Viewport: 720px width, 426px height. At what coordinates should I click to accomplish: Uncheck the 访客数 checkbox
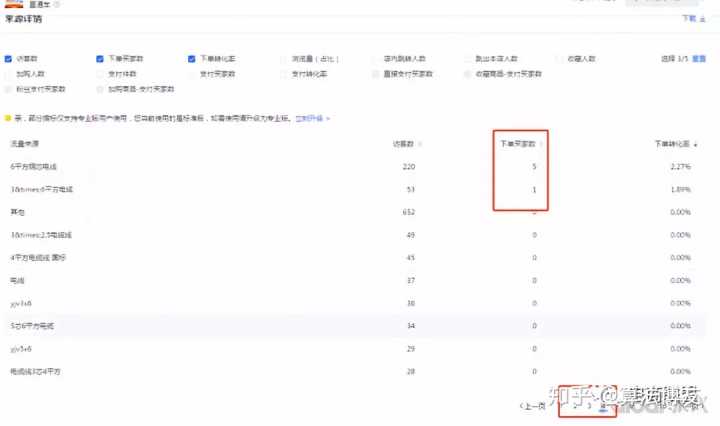coord(9,59)
